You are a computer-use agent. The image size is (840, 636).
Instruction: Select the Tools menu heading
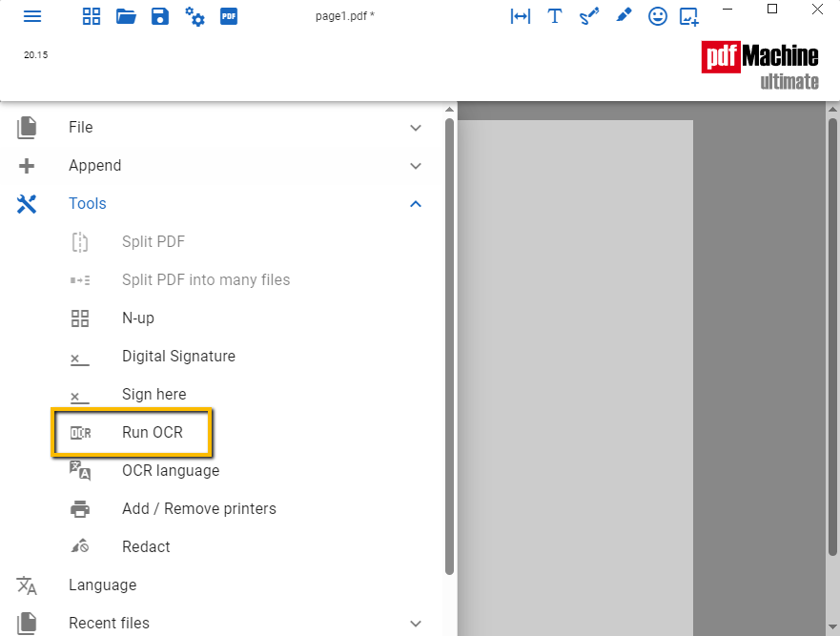click(x=219, y=204)
